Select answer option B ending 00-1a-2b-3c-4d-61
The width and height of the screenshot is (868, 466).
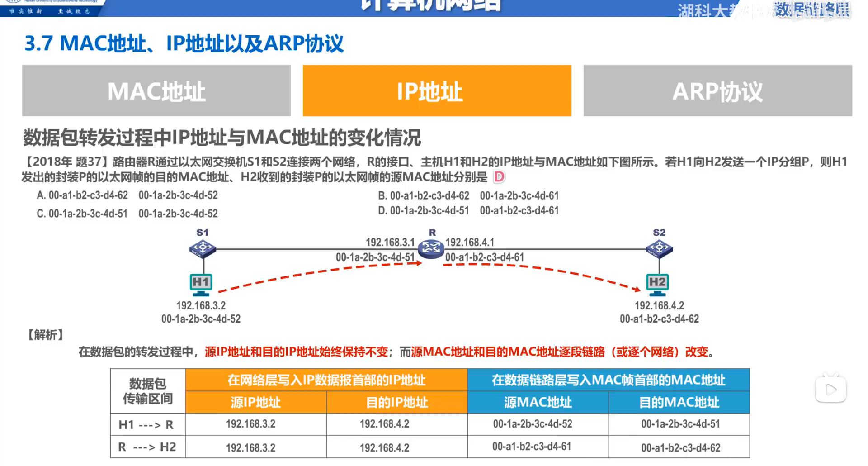pyautogui.click(x=469, y=195)
